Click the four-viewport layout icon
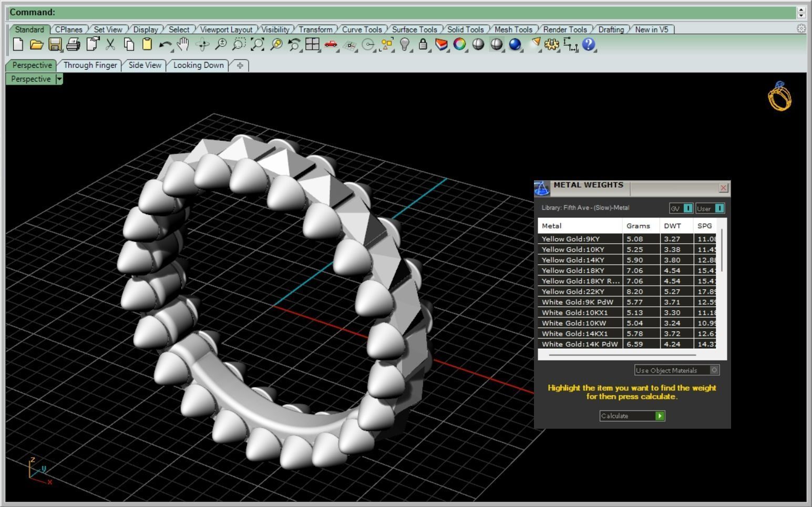Viewport: 812px width, 507px height. click(313, 45)
